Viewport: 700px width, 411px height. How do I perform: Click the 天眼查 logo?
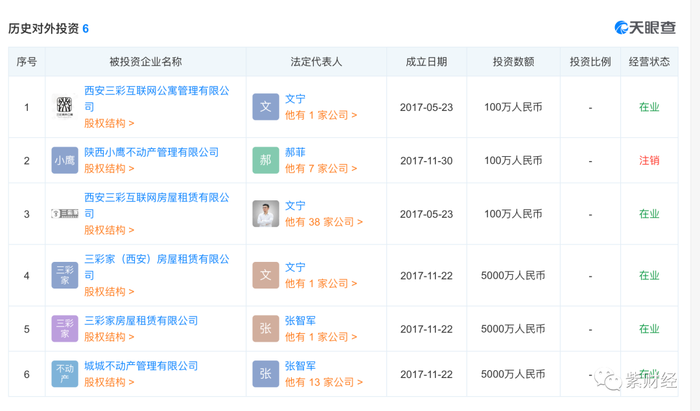pyautogui.click(x=645, y=28)
